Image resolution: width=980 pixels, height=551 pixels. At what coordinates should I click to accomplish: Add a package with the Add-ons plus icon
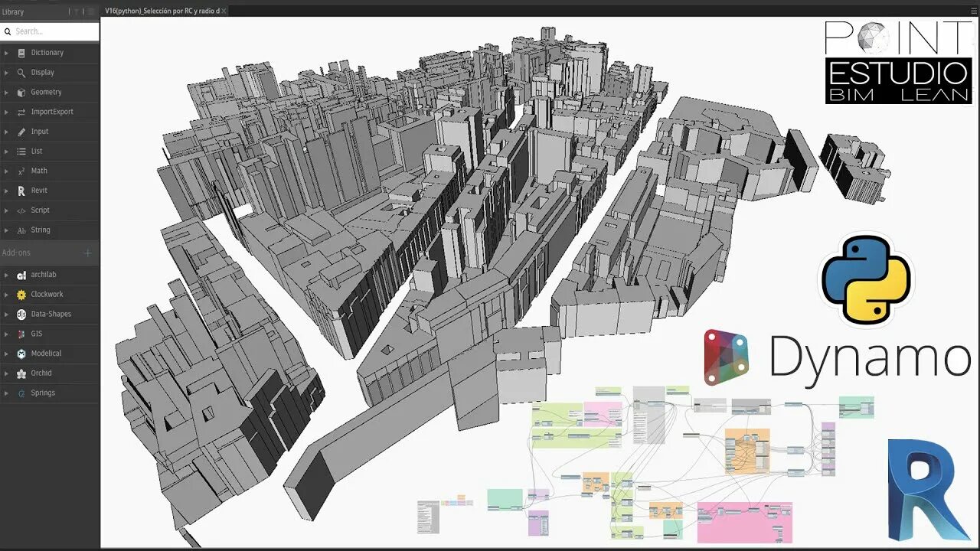tap(87, 253)
